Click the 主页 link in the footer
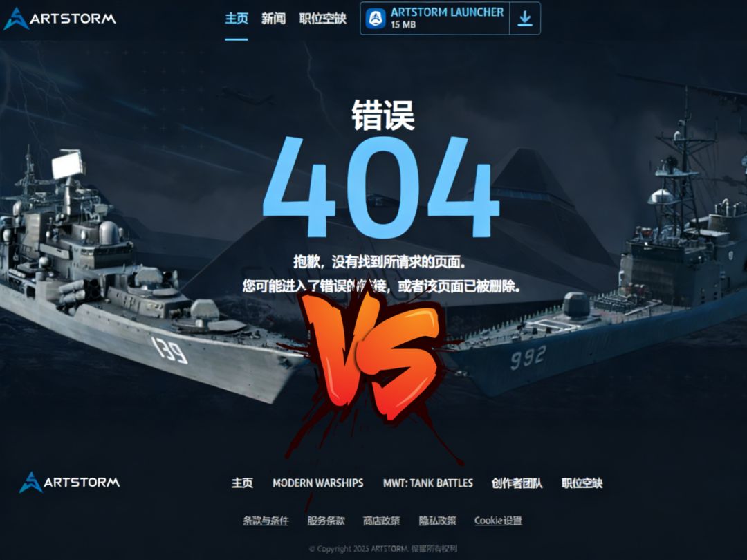The image size is (747, 560). click(x=242, y=483)
